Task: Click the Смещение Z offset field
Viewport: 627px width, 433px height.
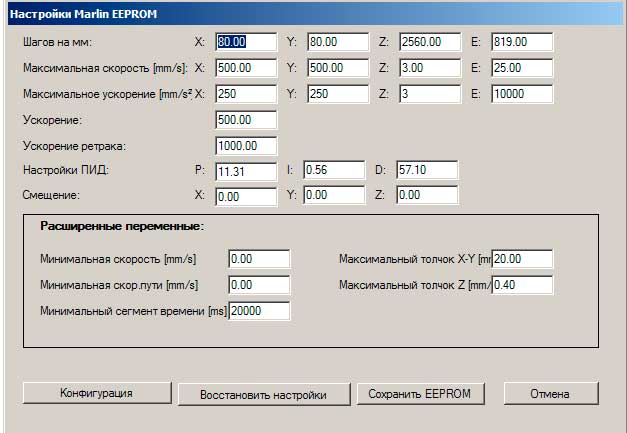Action: click(427, 196)
